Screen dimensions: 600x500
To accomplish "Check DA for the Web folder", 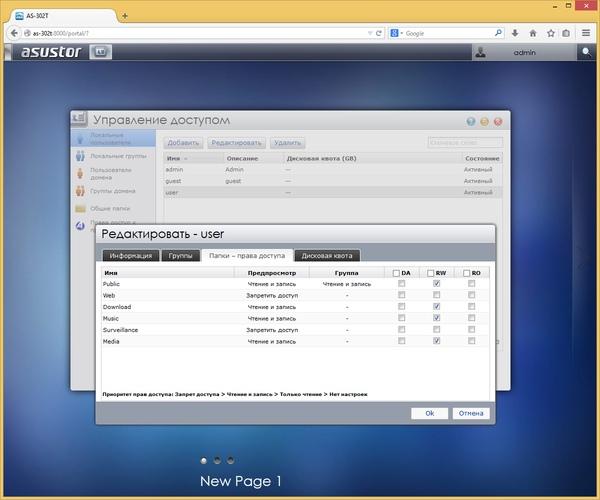I will [401, 295].
